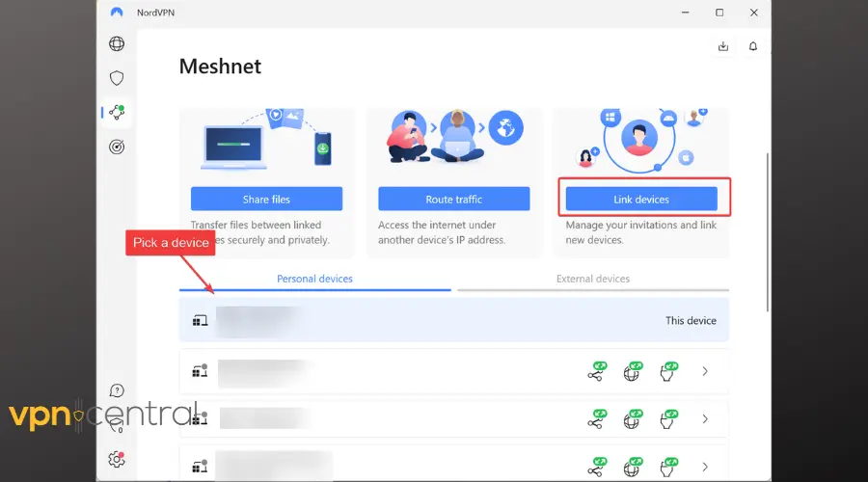Image resolution: width=868 pixels, height=482 pixels.
Task: Click Route traffic button
Action: (x=454, y=199)
